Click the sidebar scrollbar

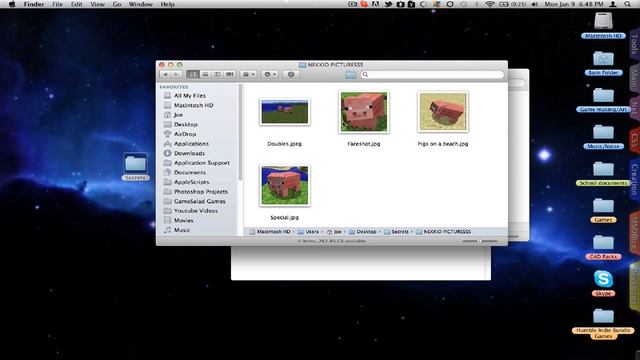click(x=240, y=133)
